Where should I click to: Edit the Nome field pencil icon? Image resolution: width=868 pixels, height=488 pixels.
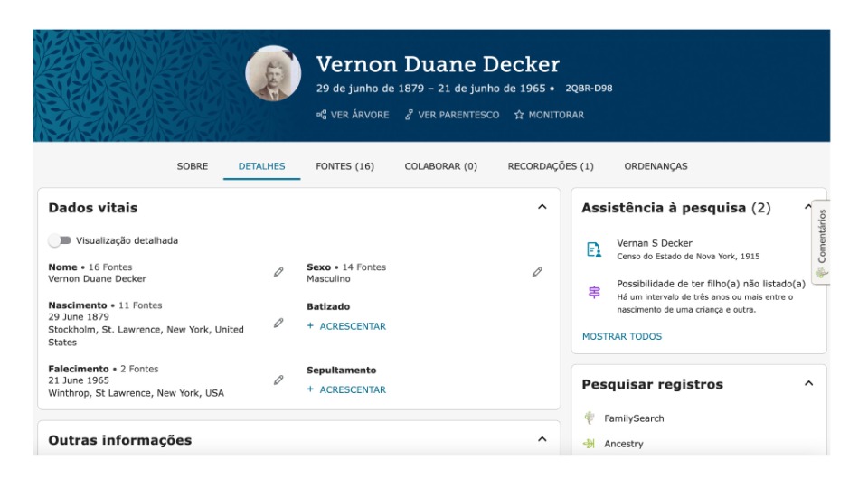coord(278,272)
